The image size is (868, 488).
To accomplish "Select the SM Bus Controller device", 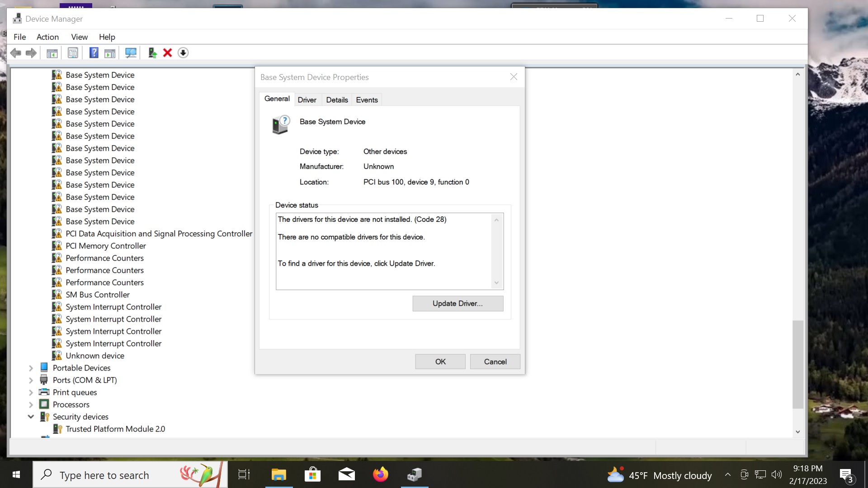I will click(x=98, y=294).
